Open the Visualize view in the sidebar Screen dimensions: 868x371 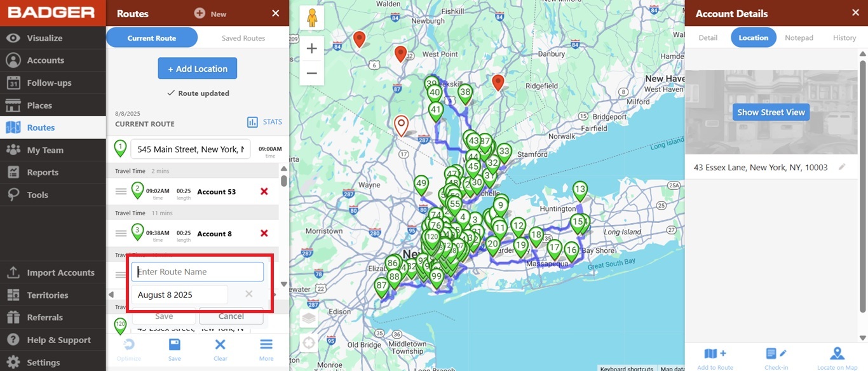(53, 38)
